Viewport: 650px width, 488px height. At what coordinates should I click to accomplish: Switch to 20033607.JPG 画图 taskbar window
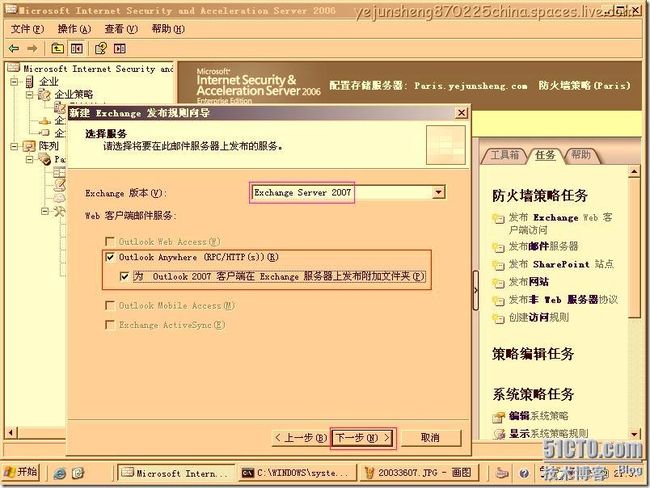[x=419, y=473]
